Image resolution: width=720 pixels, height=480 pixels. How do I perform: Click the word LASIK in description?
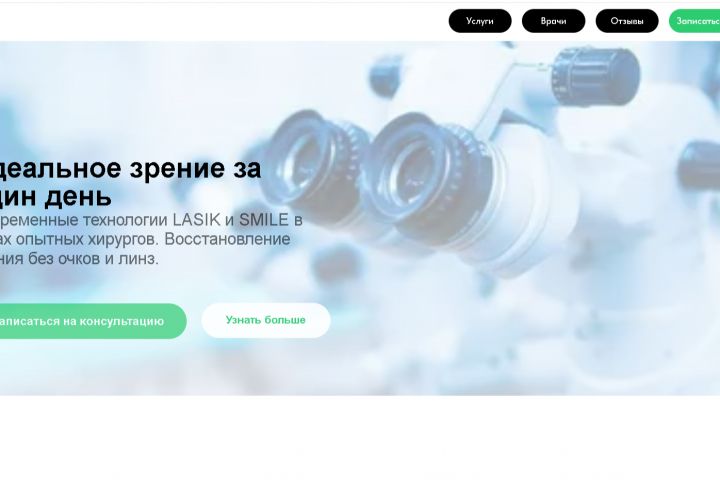click(x=197, y=220)
